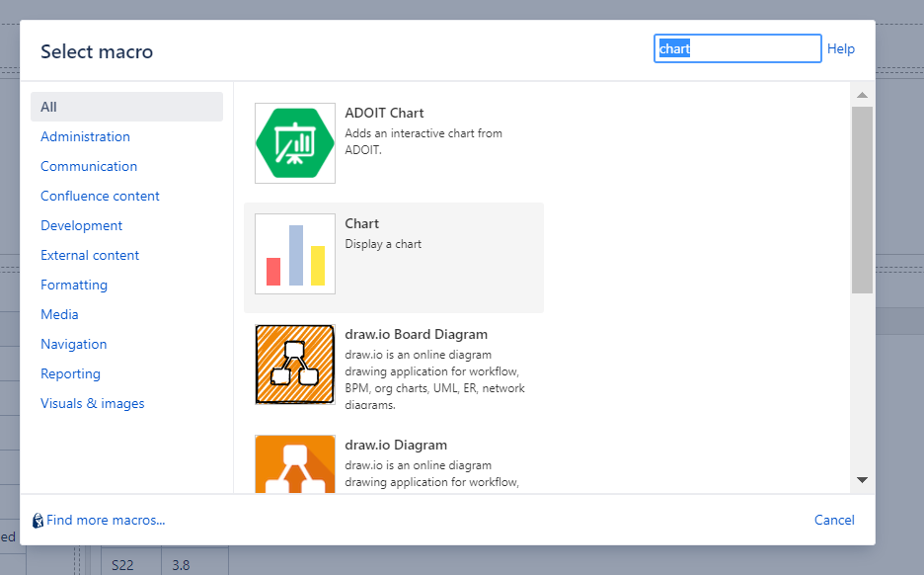
Task: Cancel the Select macro dialog
Action: (x=833, y=520)
